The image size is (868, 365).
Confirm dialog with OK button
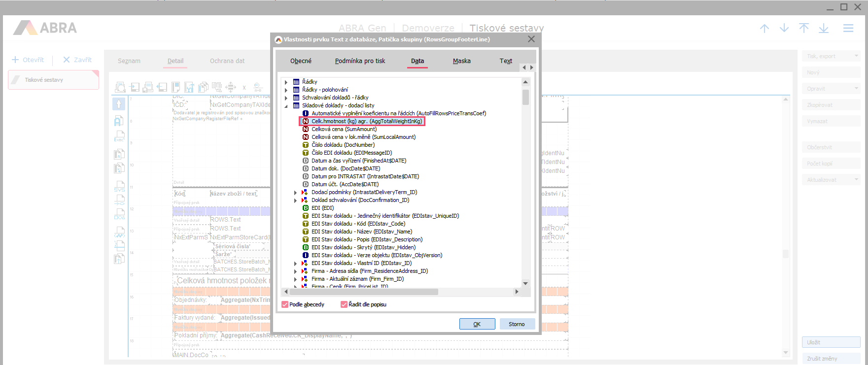pos(477,324)
